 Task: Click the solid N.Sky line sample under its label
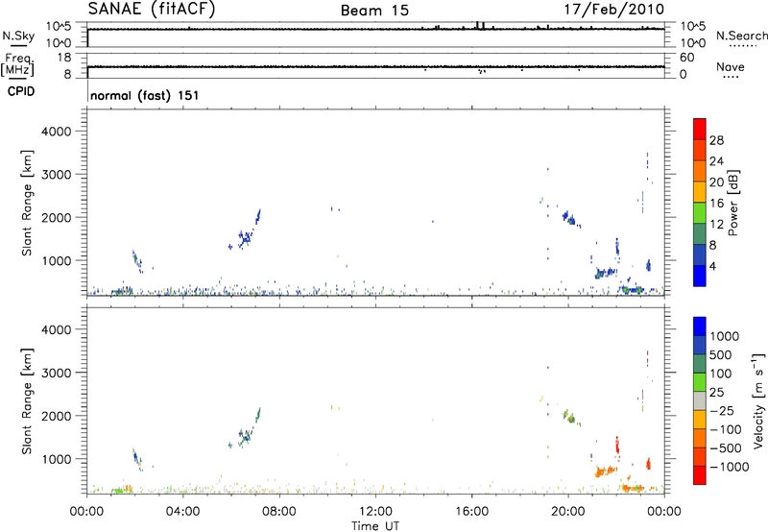click(x=18, y=45)
